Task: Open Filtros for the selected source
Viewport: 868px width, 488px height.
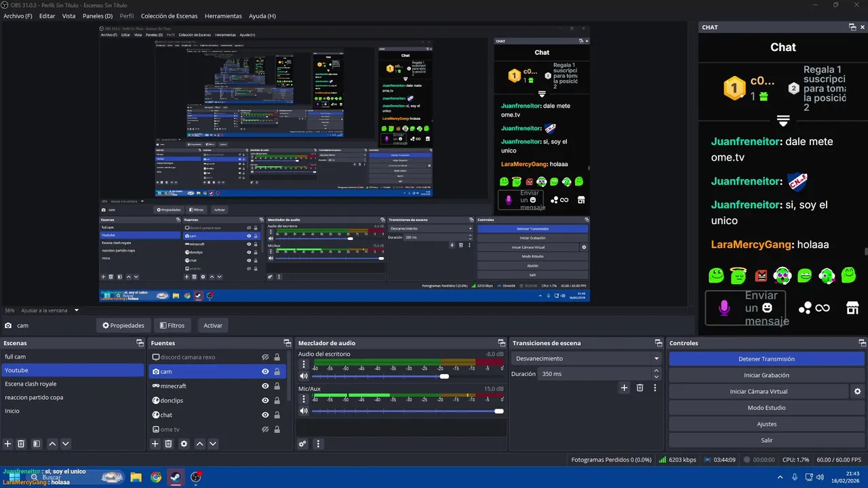Action: click(x=172, y=325)
